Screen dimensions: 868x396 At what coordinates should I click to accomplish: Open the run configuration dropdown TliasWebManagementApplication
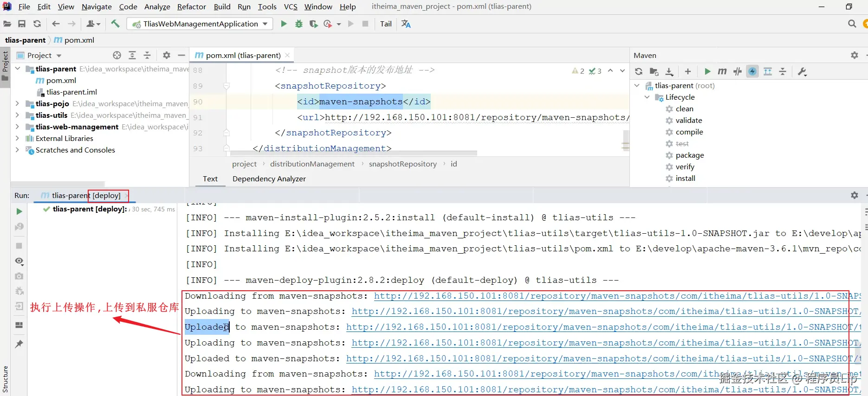tap(200, 24)
